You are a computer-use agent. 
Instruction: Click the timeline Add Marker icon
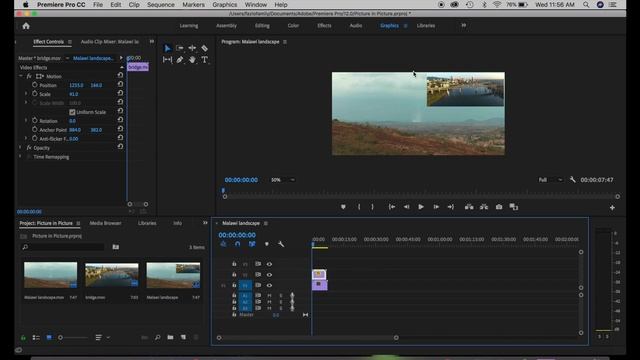coord(267,244)
